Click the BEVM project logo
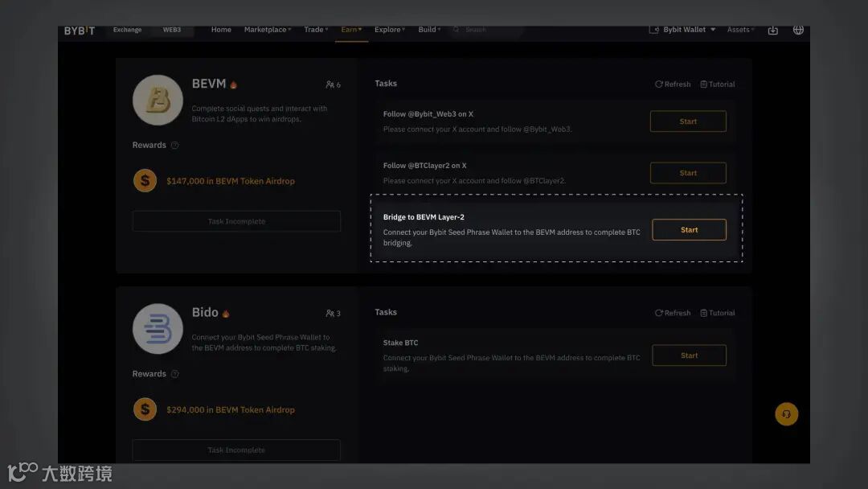 coord(158,101)
